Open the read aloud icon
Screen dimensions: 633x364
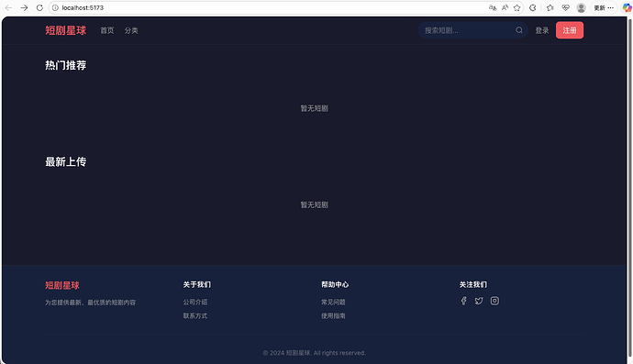pyautogui.click(x=505, y=7)
